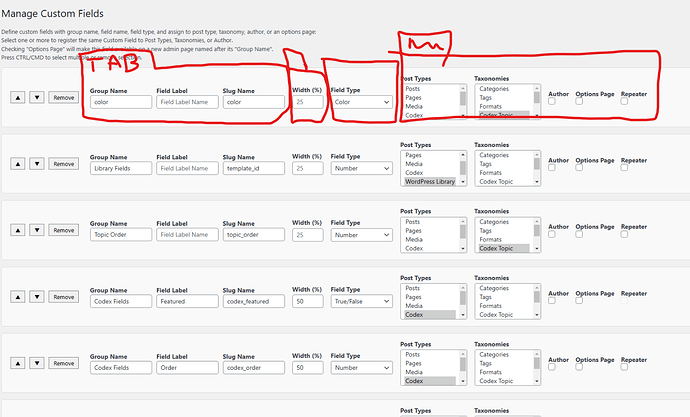This screenshot has height=417, width=690.
Task: Select Formats in codex_order row Taxonomies
Action: pos(504,372)
